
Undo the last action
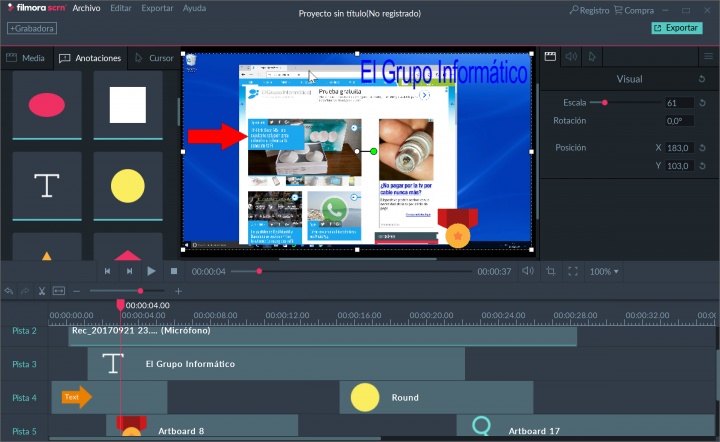click(x=8, y=291)
